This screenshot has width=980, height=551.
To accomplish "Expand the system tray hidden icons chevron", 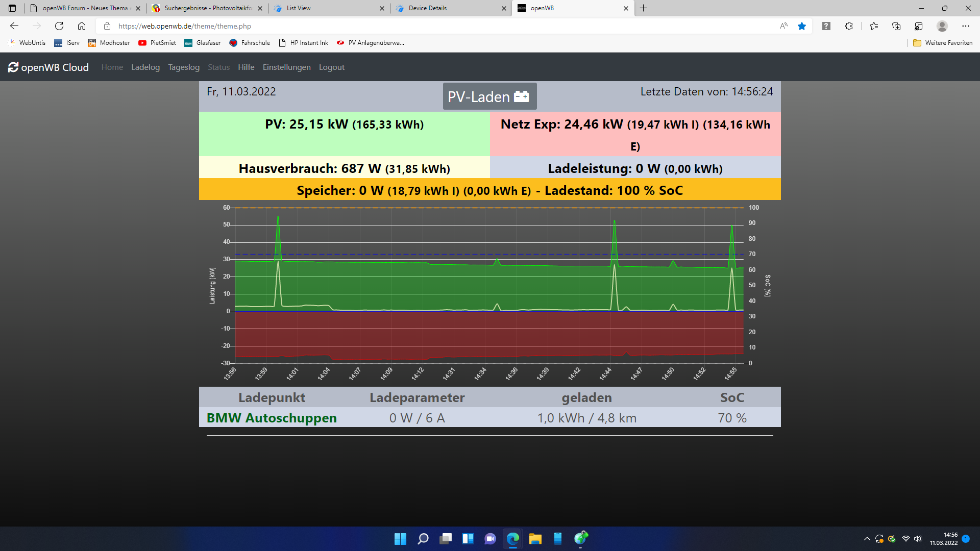I will [867, 539].
